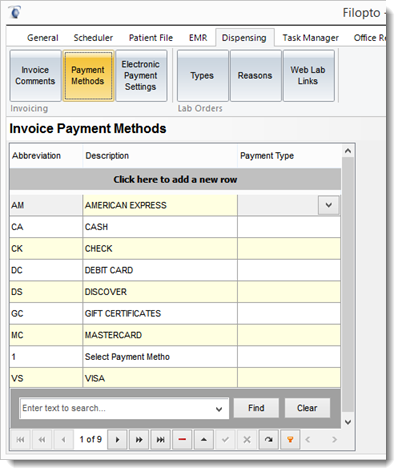The width and height of the screenshot is (401, 475).
Task: Click the GC abbreviation cell
Action: pyautogui.click(x=46, y=314)
